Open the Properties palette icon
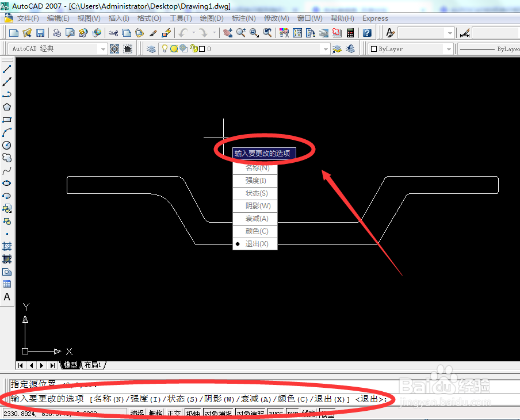The image size is (520, 420). point(284,33)
